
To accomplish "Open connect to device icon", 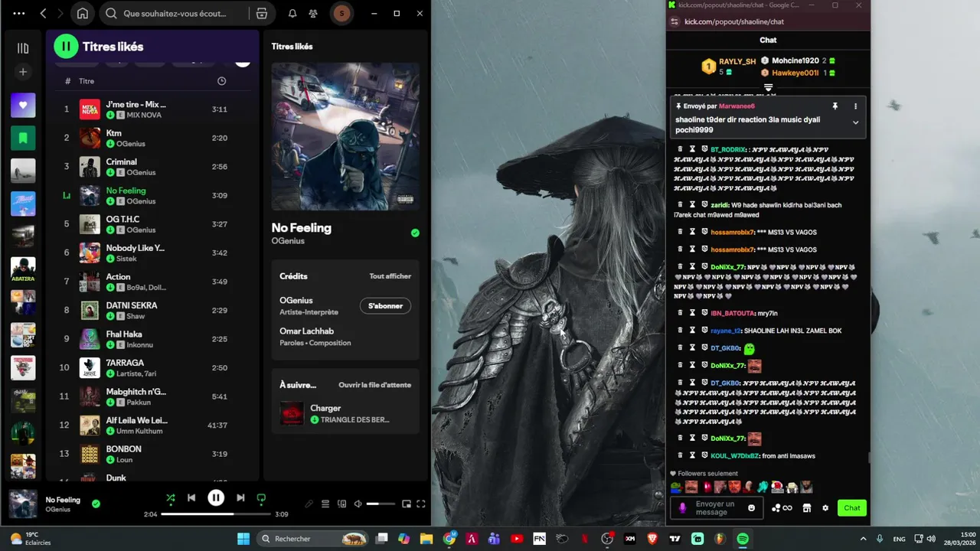I will (341, 504).
